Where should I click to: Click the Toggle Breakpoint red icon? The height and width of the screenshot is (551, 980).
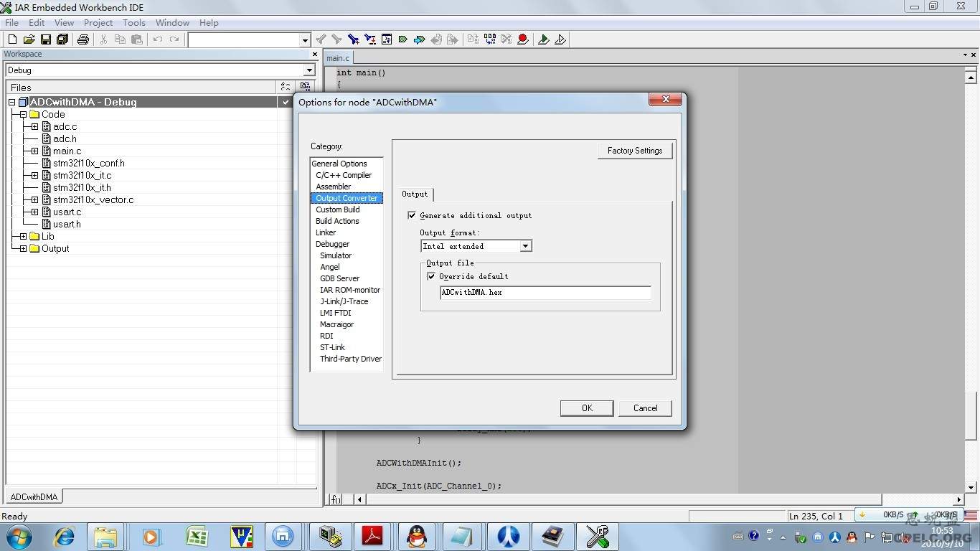click(x=523, y=39)
